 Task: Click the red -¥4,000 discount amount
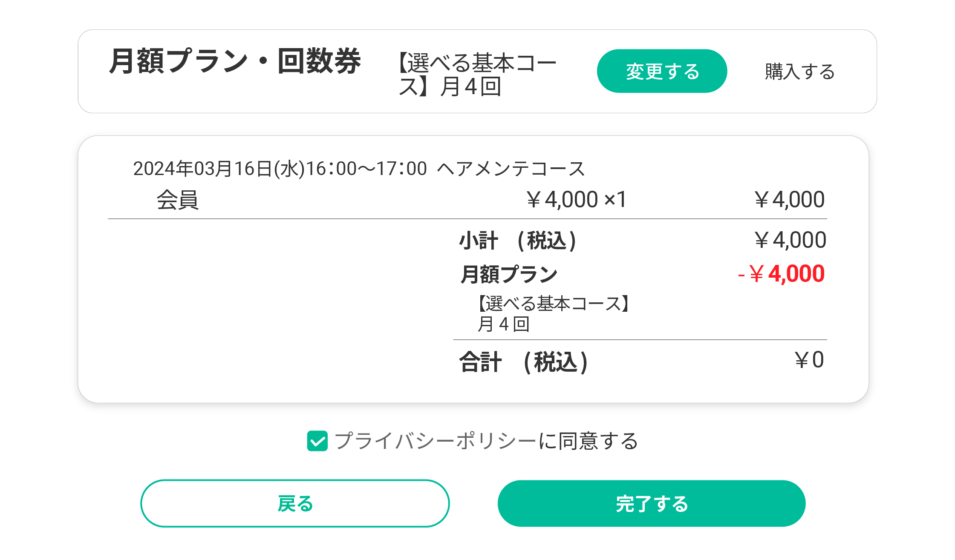(781, 274)
